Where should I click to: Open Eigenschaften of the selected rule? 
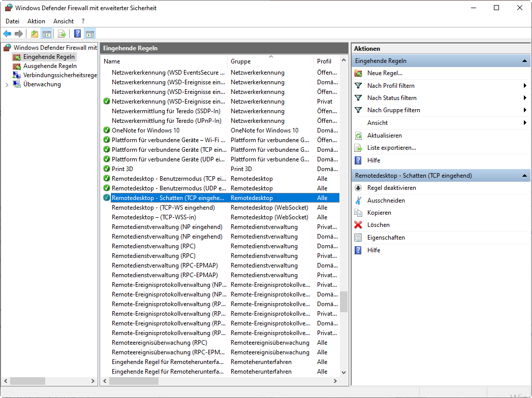tap(386, 238)
